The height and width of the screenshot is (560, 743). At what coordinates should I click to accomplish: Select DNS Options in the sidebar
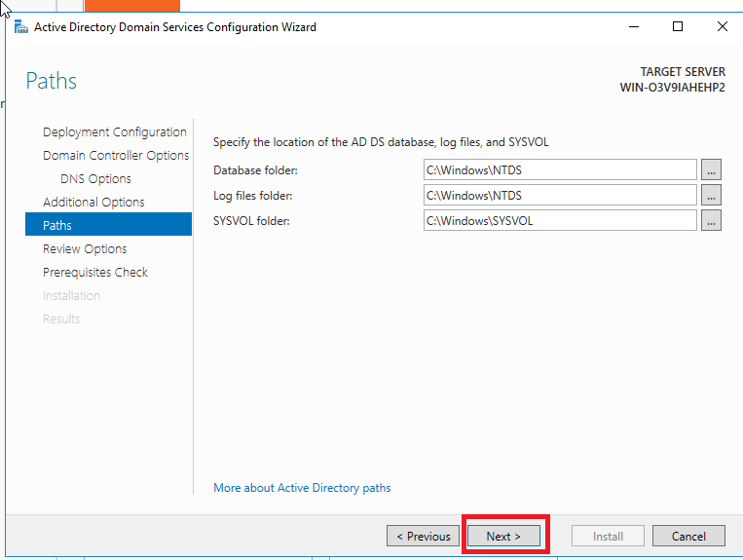click(95, 179)
